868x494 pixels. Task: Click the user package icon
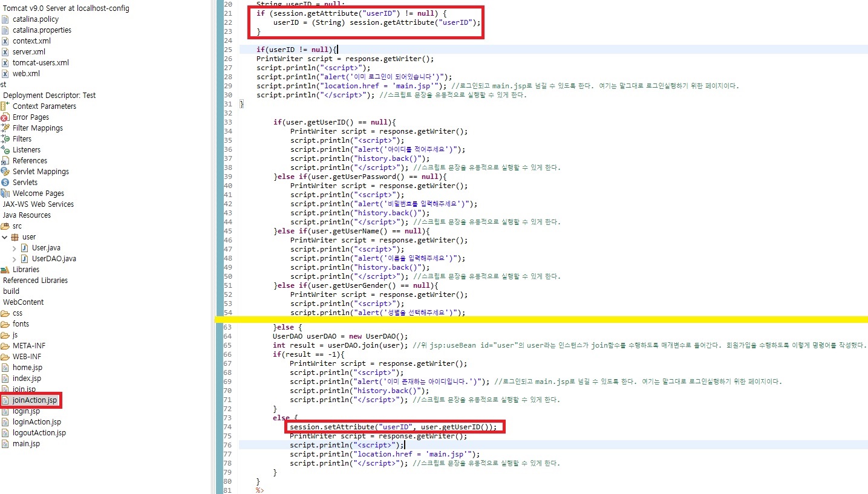(15, 237)
